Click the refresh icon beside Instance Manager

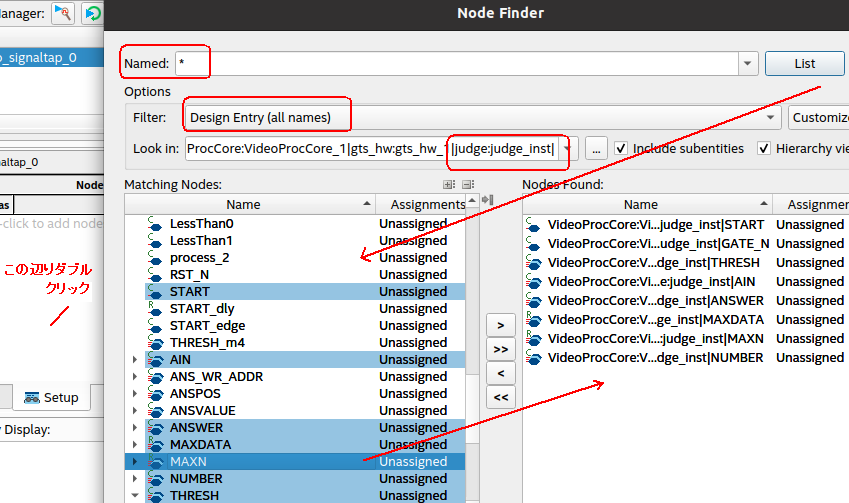tap(93, 13)
